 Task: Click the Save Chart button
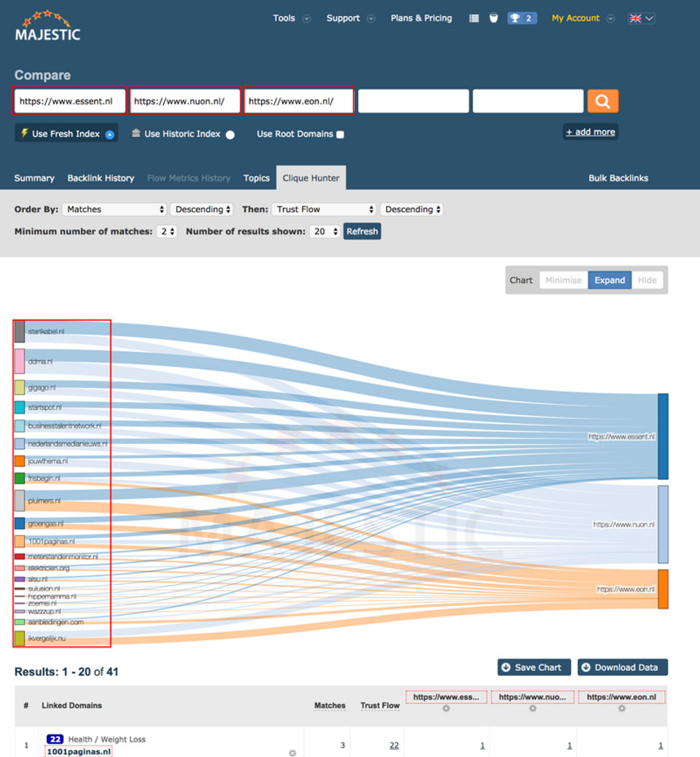click(x=534, y=667)
